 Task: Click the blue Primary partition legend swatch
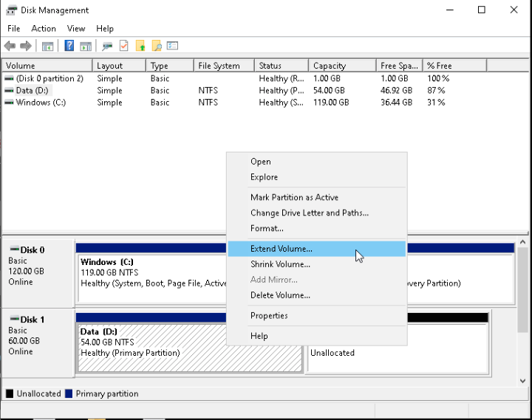pyautogui.click(x=69, y=393)
